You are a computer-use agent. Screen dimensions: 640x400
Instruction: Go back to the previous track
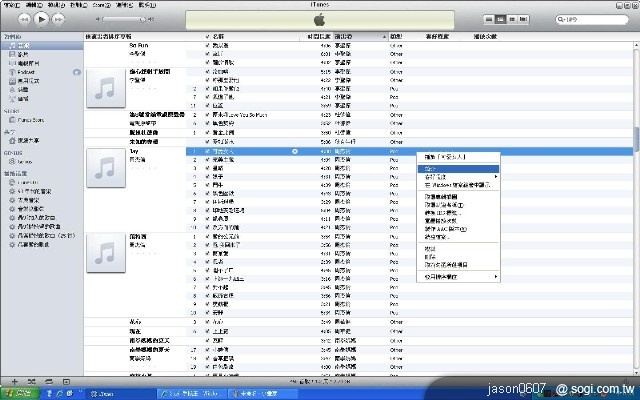[15, 19]
